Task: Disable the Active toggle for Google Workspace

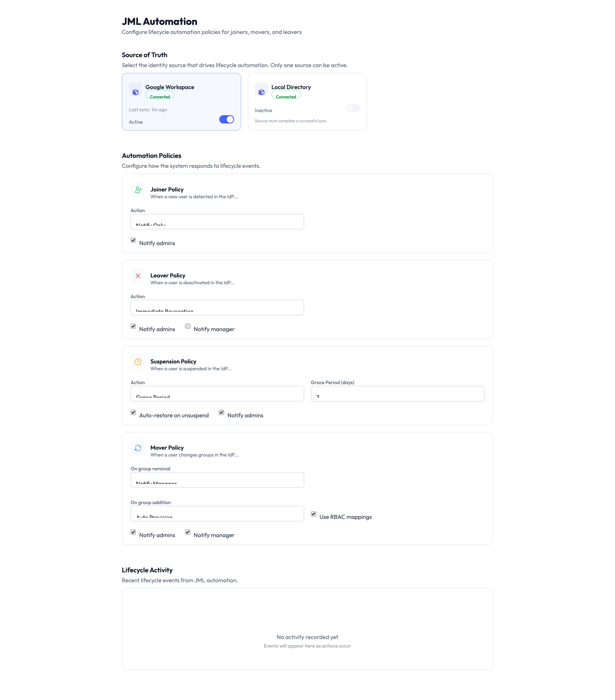Action: tap(227, 119)
